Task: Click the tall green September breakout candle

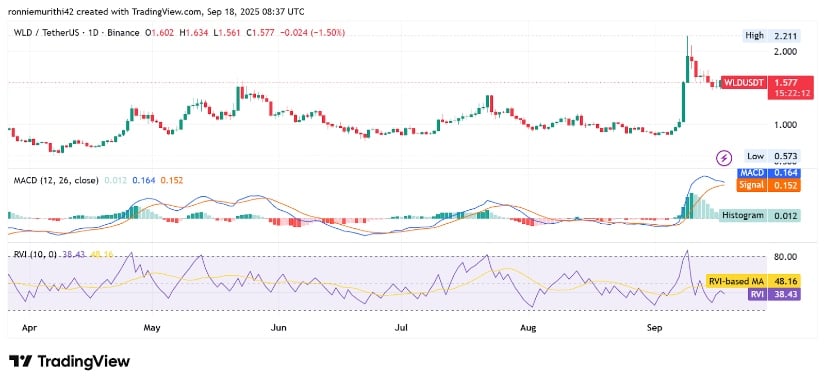Action: click(x=683, y=102)
